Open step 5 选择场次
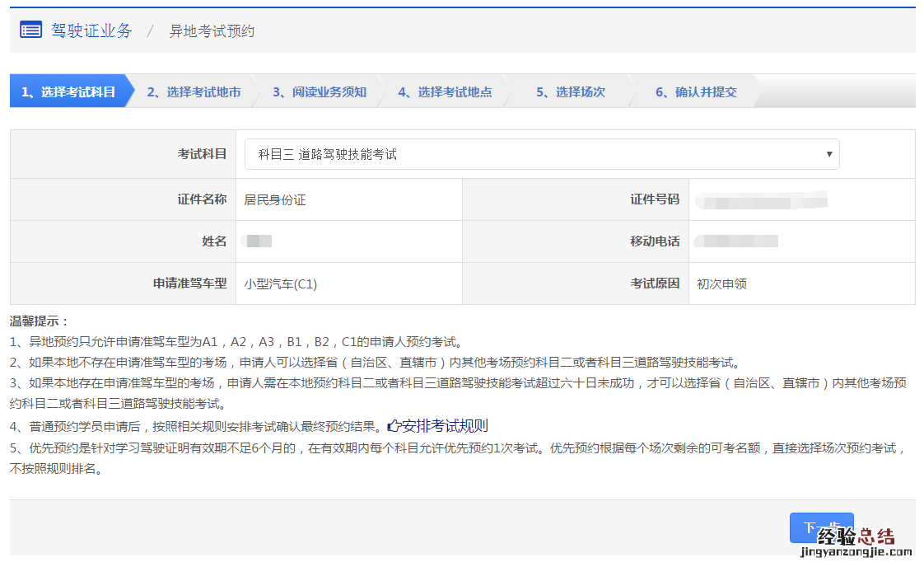The height and width of the screenshot is (567, 924). point(570,91)
